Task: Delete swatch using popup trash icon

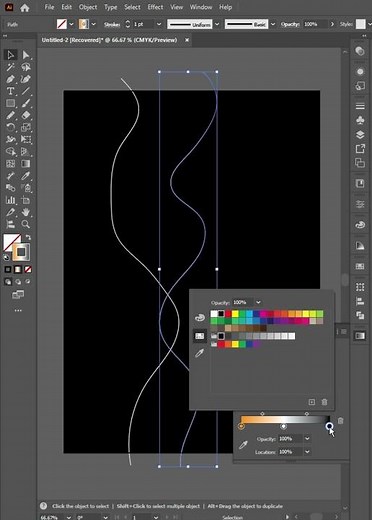Action: click(324, 402)
